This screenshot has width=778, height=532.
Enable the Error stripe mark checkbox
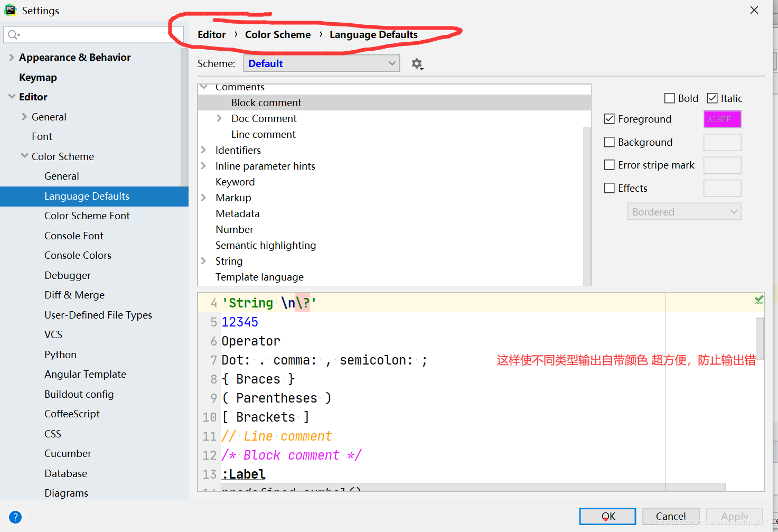(x=610, y=165)
